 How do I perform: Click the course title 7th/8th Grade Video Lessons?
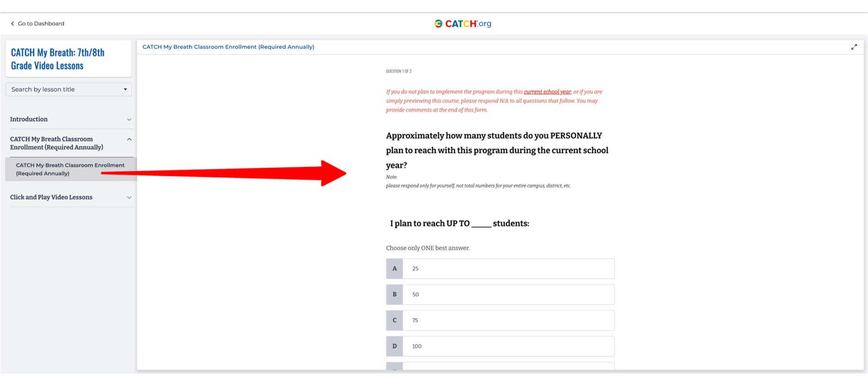tap(58, 59)
